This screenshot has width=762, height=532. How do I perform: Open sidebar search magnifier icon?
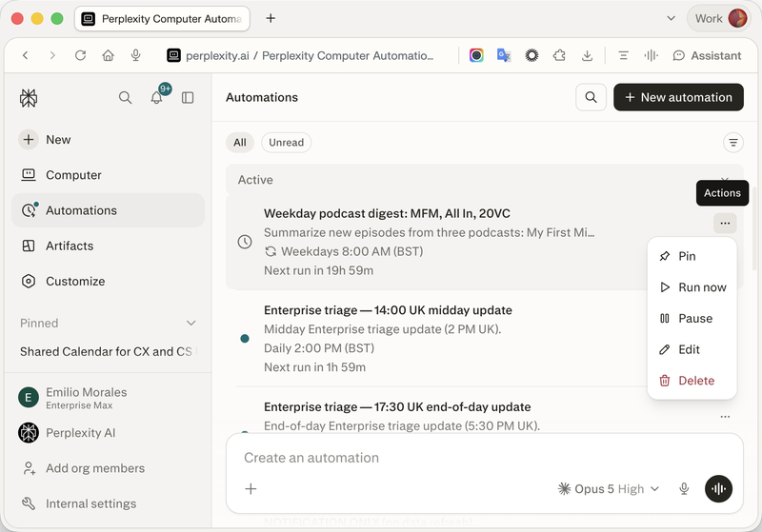point(125,98)
